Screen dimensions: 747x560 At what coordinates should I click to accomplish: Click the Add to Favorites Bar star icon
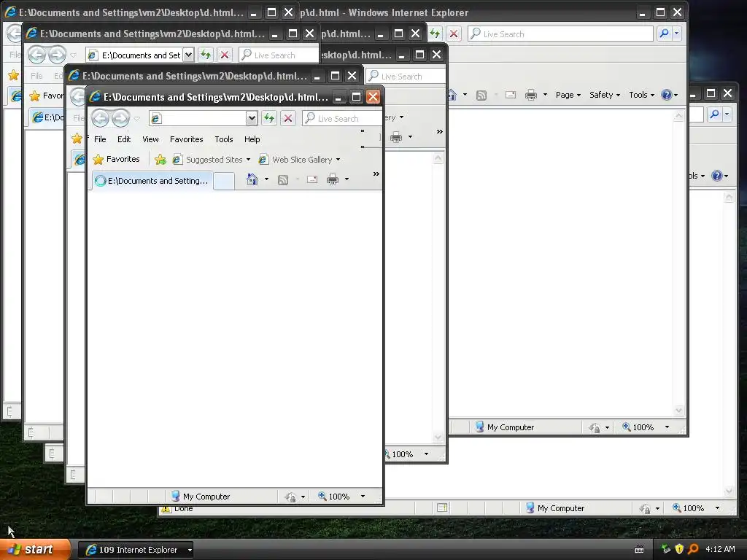tap(160, 160)
